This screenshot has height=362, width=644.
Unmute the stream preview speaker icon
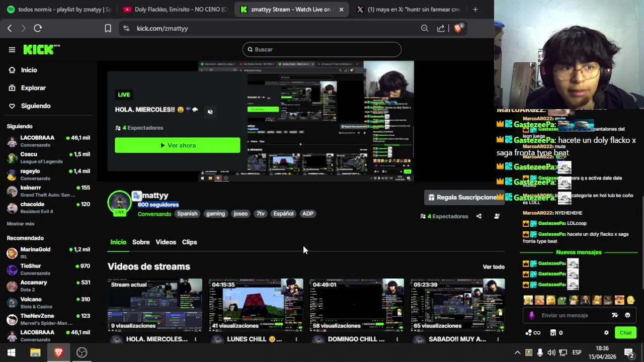point(210,112)
